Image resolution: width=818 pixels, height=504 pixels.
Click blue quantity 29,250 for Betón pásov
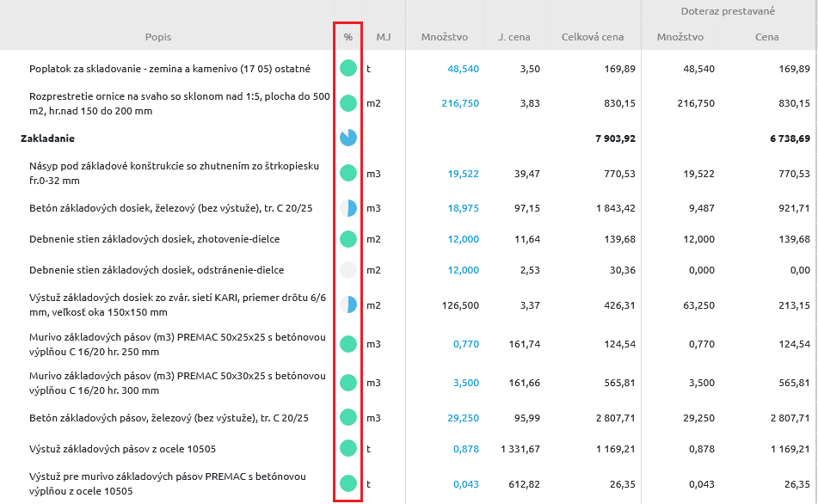tap(463, 418)
